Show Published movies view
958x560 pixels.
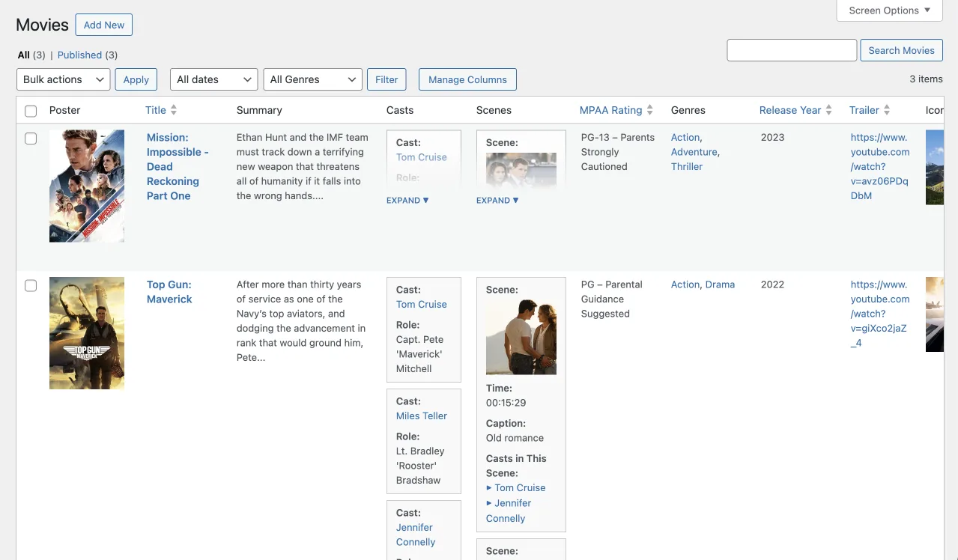tap(79, 55)
